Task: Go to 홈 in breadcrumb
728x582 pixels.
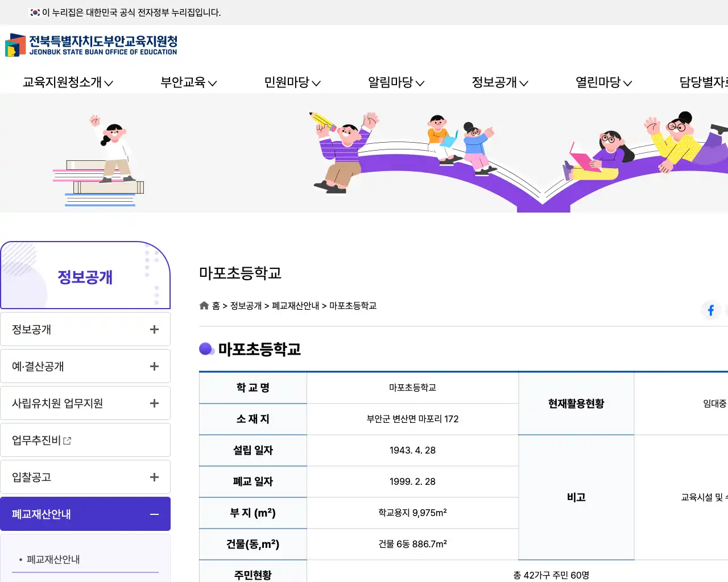Action: [216, 306]
